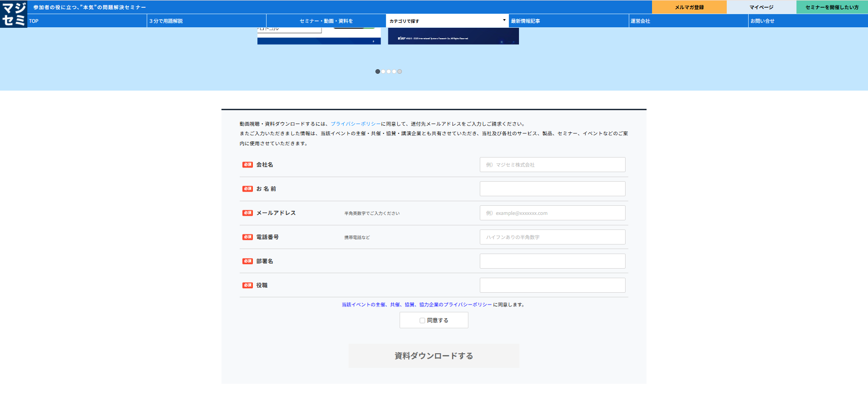Open the organizer privacy policy link above the checkbox
This screenshot has height=397, width=868.
pos(416,305)
